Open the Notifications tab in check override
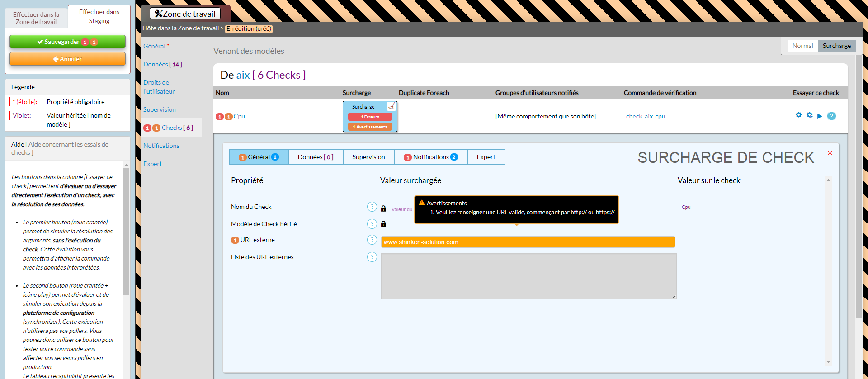Image resolution: width=868 pixels, height=379 pixels. click(431, 157)
